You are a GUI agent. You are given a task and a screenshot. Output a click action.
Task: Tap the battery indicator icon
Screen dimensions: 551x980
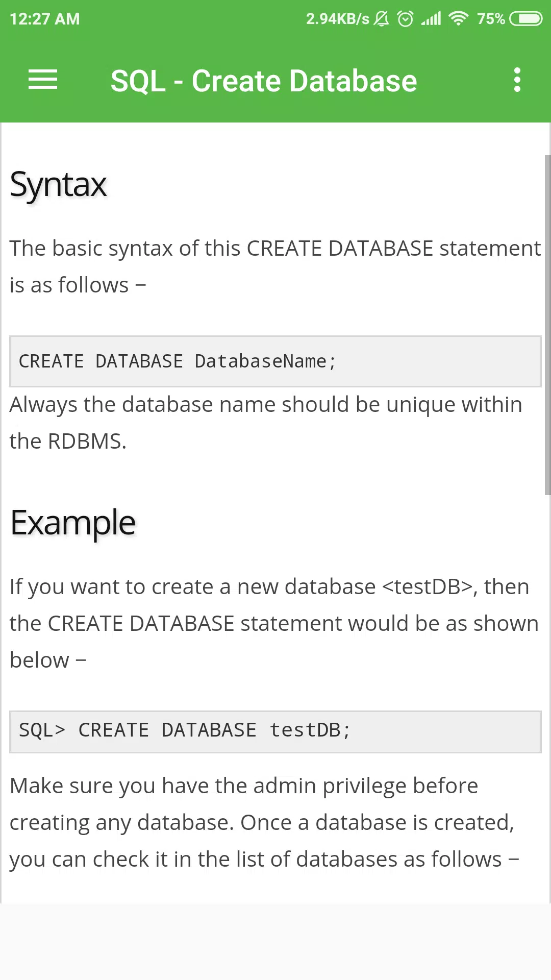(525, 19)
